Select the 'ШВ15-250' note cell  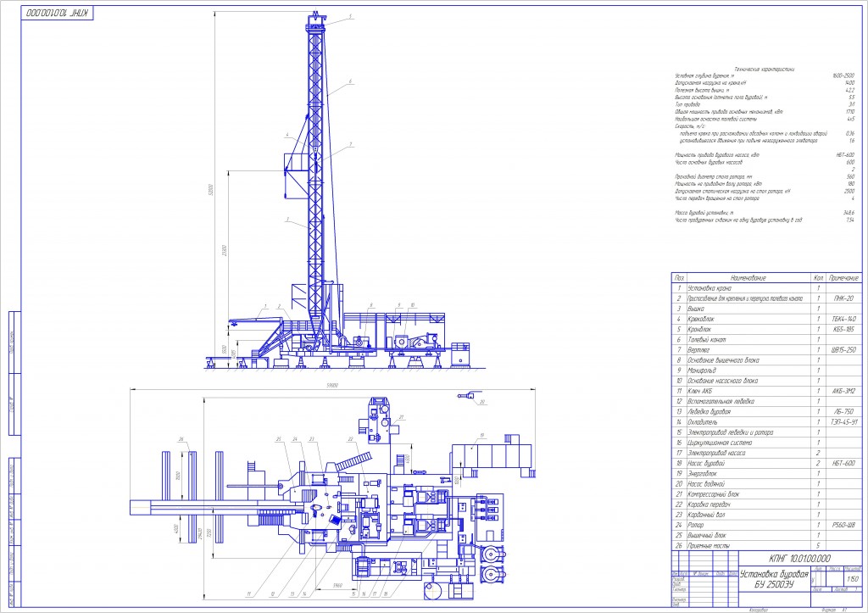[843, 350]
